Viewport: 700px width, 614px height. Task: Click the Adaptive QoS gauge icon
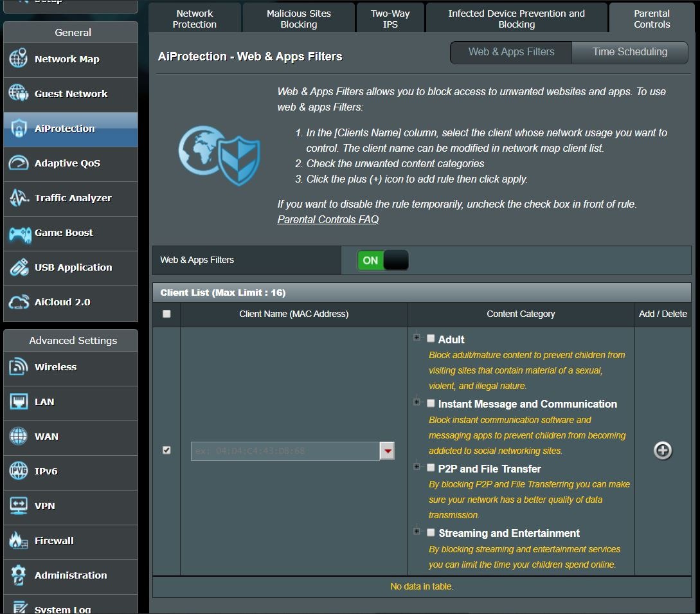[18, 163]
